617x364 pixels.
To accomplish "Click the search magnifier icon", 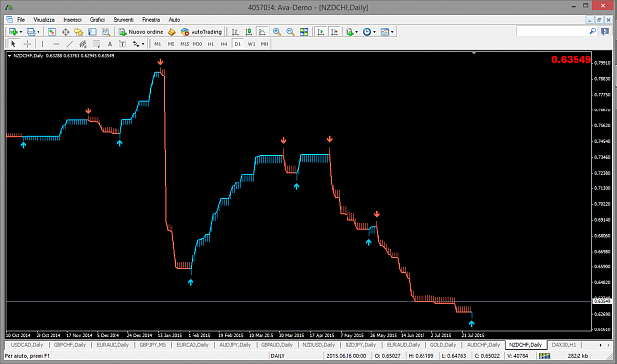I will coord(592,31).
